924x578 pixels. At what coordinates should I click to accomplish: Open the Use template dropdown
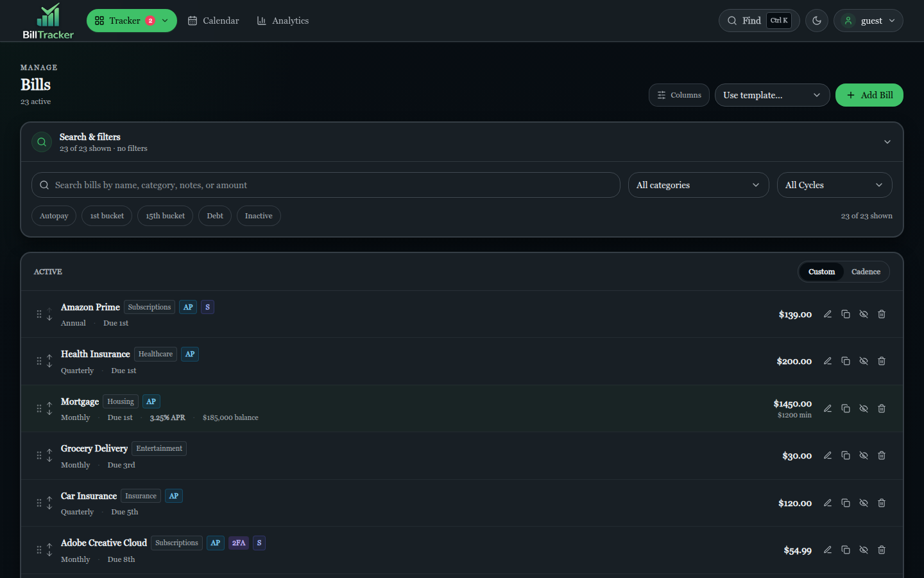(x=773, y=95)
